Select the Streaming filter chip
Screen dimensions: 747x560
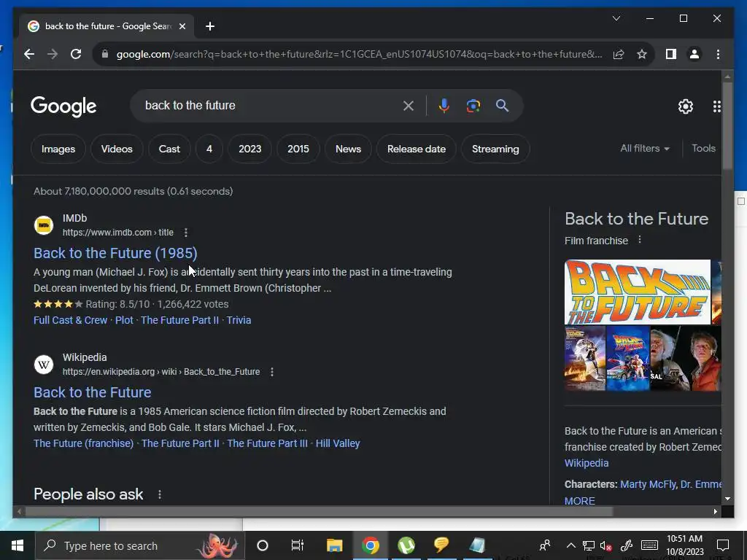click(495, 149)
